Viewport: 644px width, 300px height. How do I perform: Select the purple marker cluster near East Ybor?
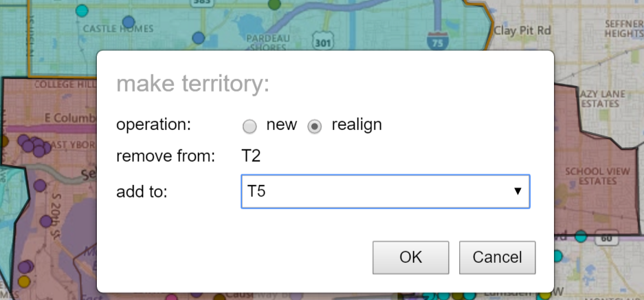[x=34, y=145]
